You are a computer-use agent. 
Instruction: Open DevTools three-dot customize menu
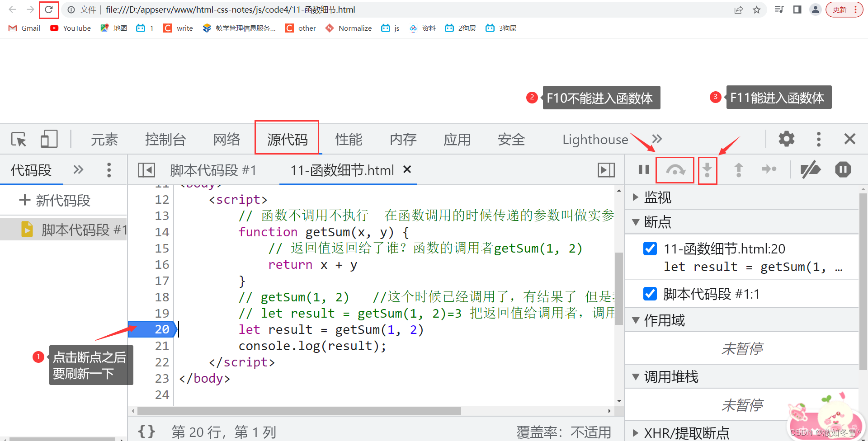pyautogui.click(x=819, y=139)
